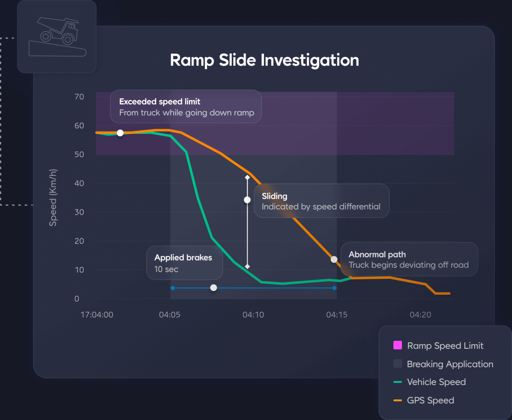Click the dump truck ramp icon
Screen dimensions: 512x420
point(57,37)
